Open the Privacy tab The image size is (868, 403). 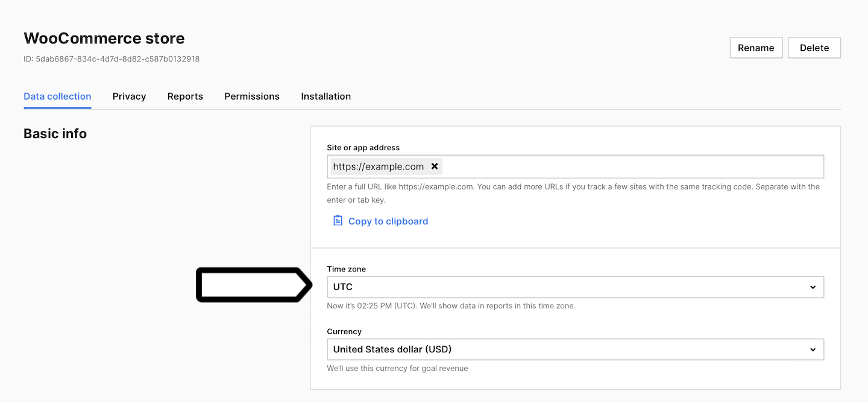129,97
